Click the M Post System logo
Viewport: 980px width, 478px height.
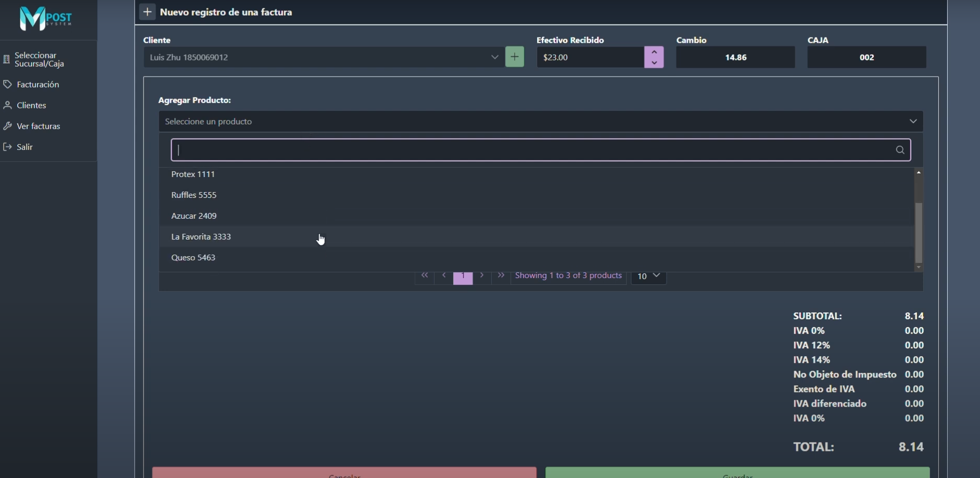tap(46, 19)
